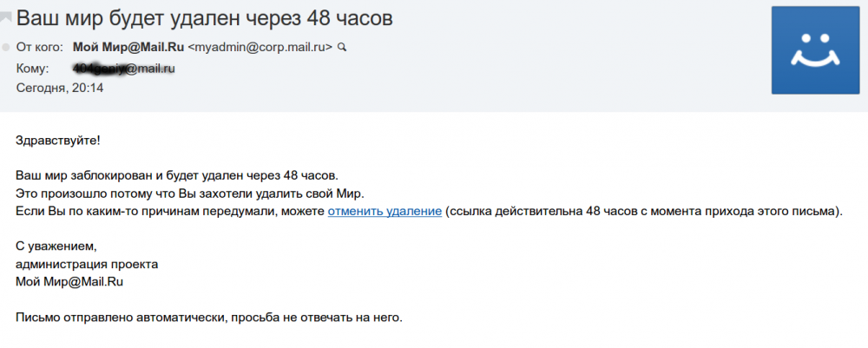Follow the отменить удаление link
Viewport: 868px width, 348px height.
(385, 212)
